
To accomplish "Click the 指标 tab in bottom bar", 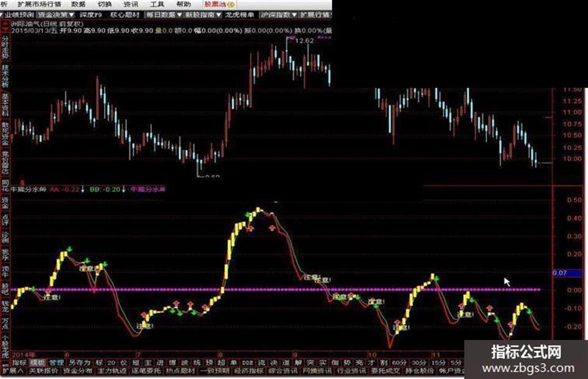I will click(19, 362).
